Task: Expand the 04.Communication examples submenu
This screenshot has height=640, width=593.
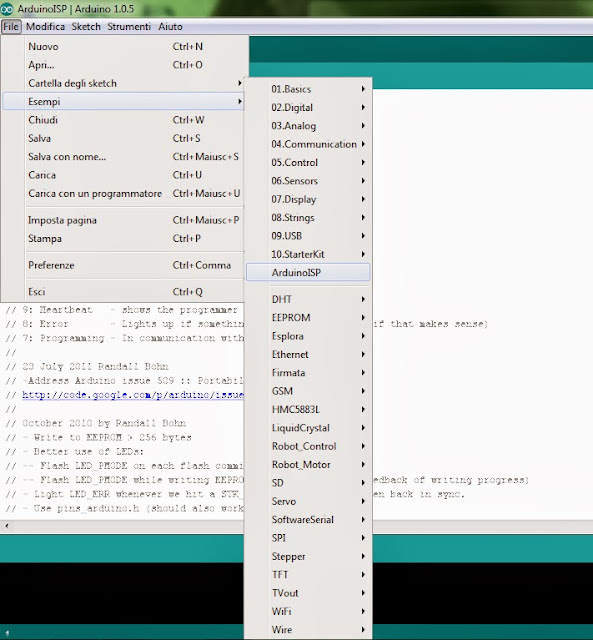Action: 308,144
